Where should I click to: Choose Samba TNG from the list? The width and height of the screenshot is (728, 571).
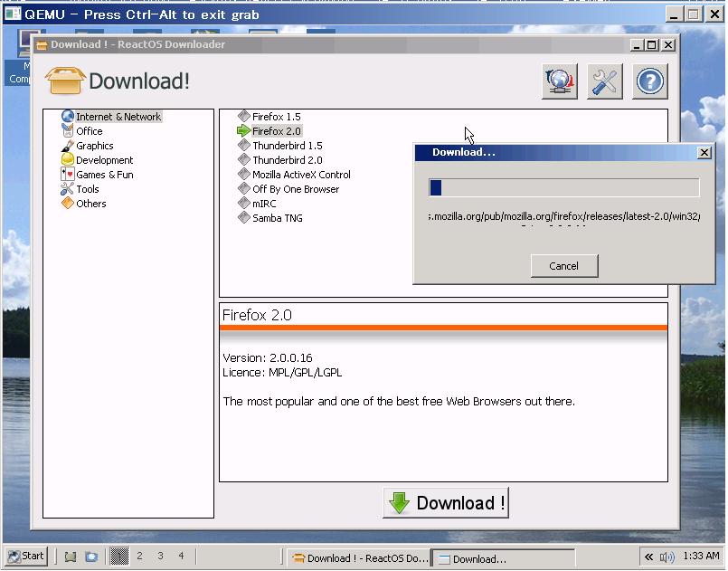(x=277, y=218)
